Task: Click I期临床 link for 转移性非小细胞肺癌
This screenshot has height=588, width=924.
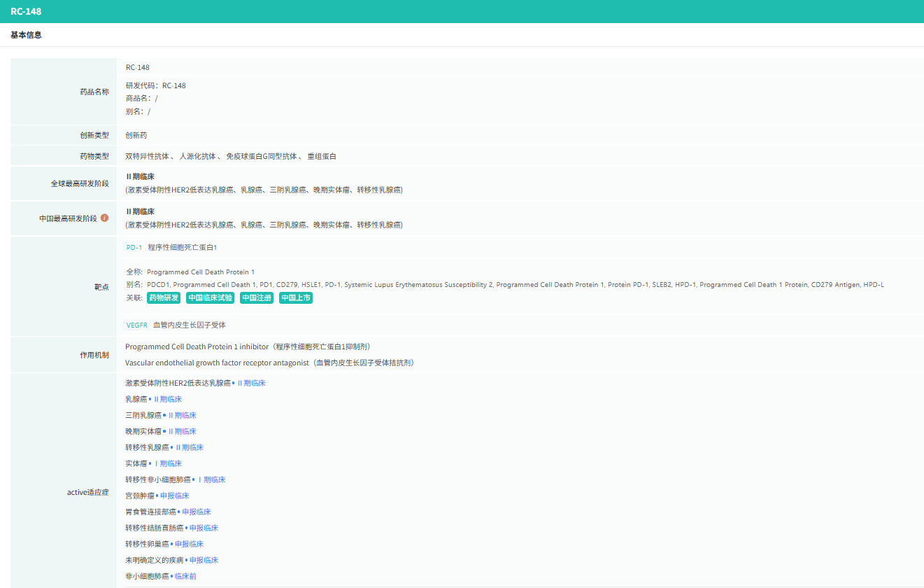Action: tap(211, 480)
